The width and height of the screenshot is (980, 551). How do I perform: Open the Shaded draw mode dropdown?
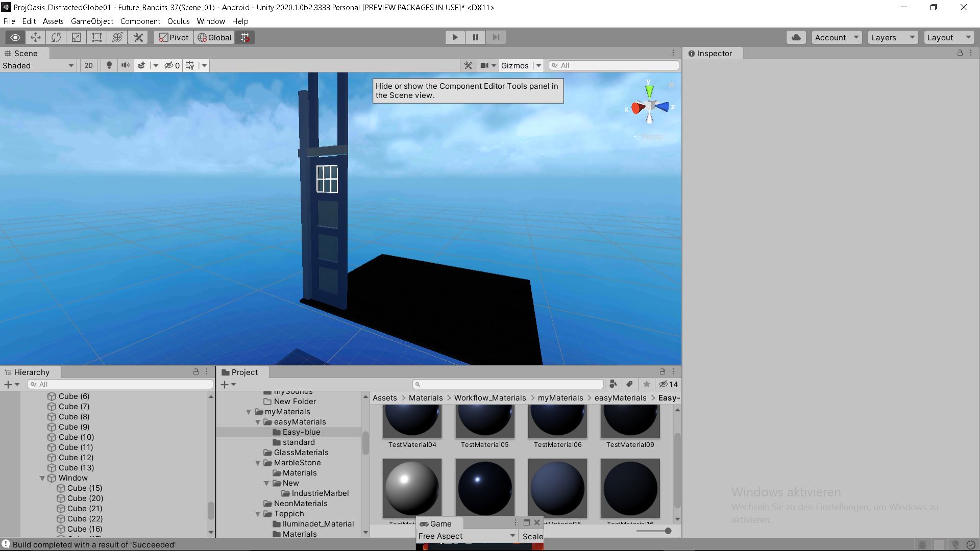coord(38,65)
